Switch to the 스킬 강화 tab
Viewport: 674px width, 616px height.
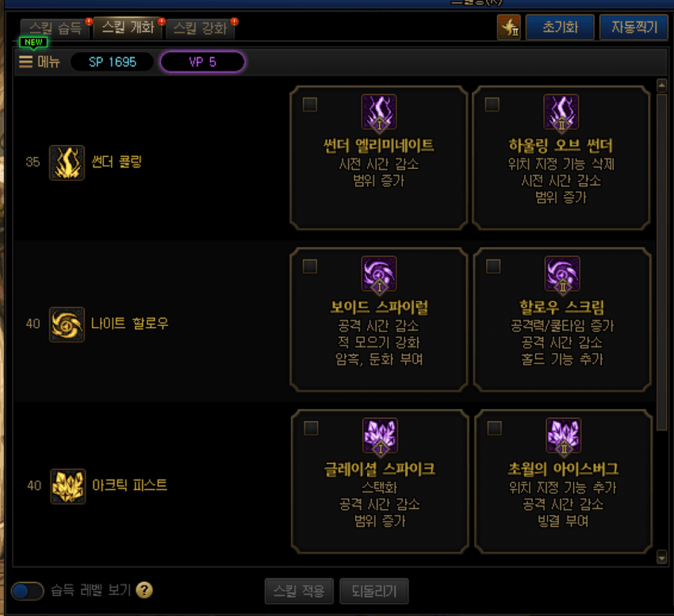point(201,29)
